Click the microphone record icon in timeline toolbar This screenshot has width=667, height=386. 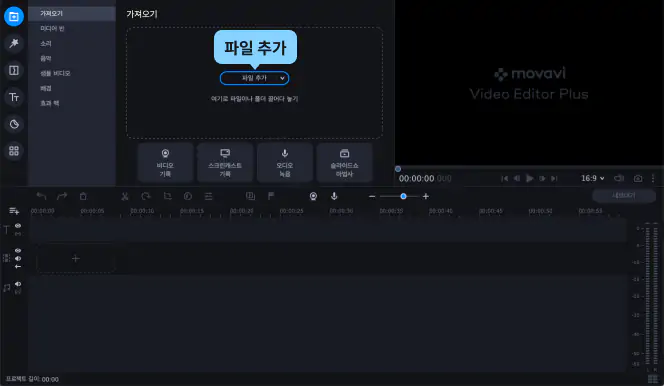[334, 196]
